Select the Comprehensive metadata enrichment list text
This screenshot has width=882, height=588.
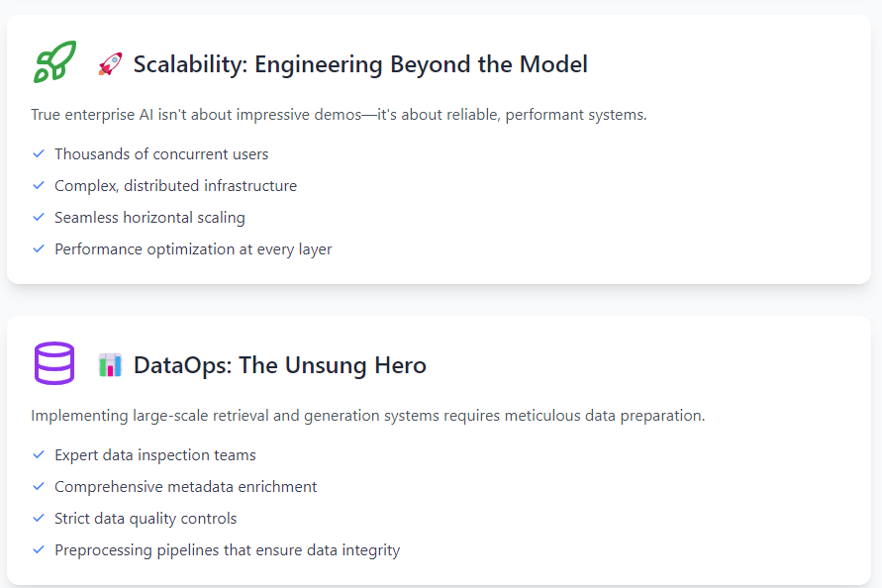pyautogui.click(x=186, y=487)
